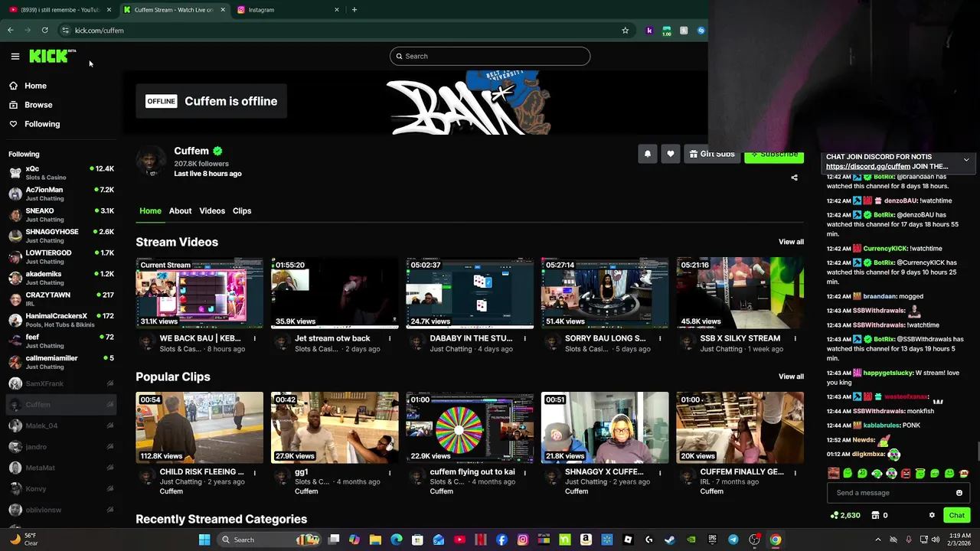This screenshot has height=551, width=980.
Task: Open the Shazam browser extension
Action: [701, 31]
